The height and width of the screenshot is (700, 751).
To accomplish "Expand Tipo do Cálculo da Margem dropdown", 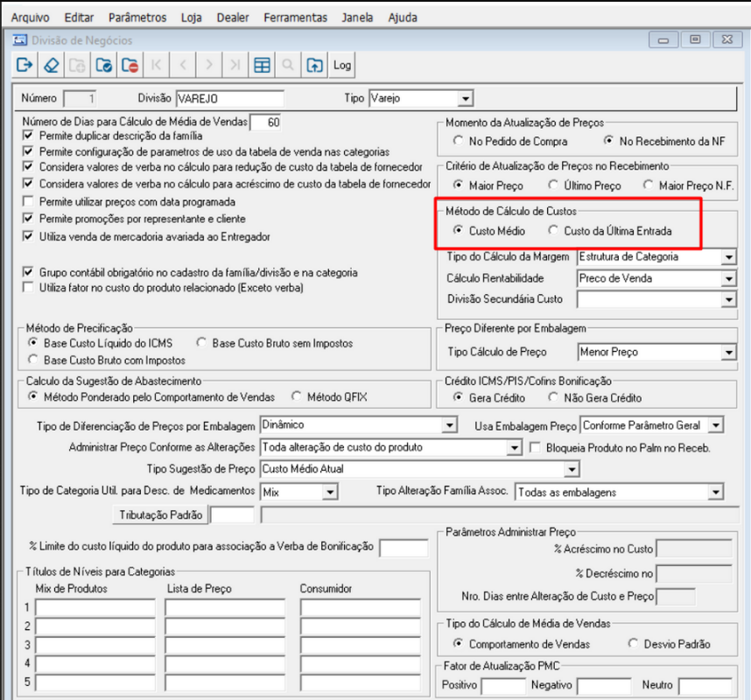I will click(728, 257).
